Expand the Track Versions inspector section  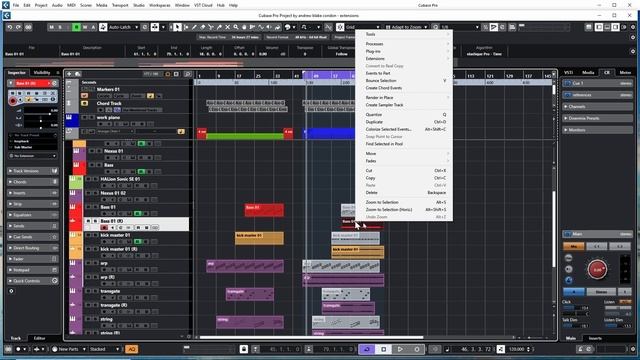tap(33, 171)
